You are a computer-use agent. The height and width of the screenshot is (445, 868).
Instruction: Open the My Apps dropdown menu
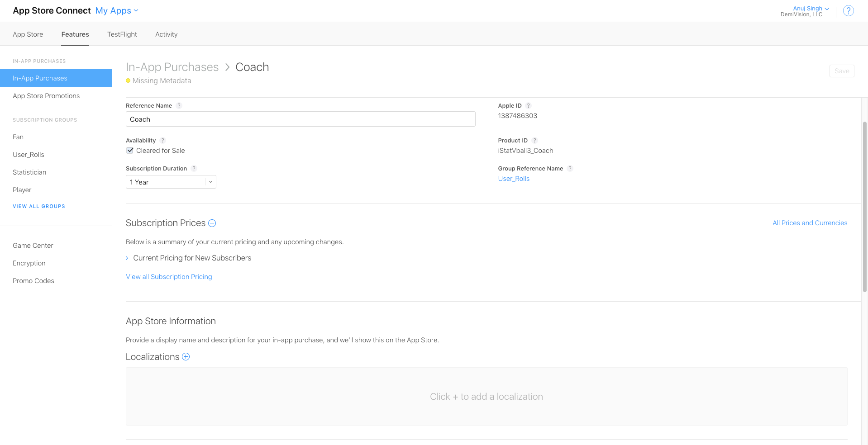point(117,10)
